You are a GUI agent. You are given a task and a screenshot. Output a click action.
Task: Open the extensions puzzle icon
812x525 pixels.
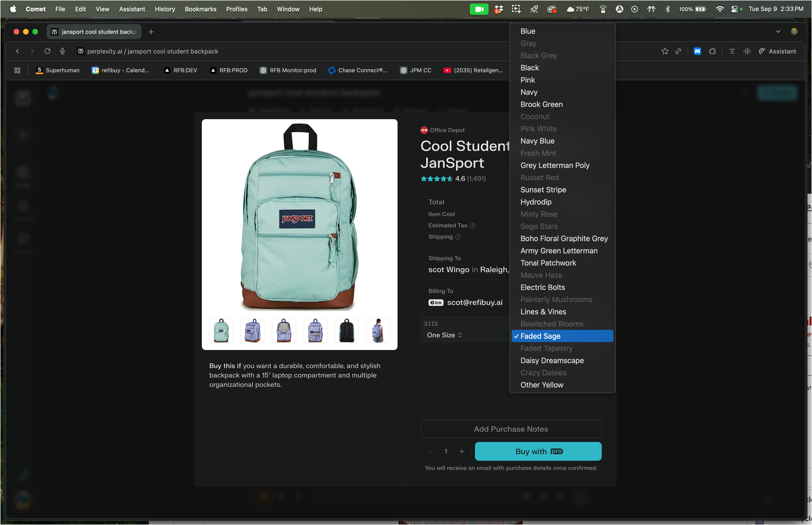[712, 51]
